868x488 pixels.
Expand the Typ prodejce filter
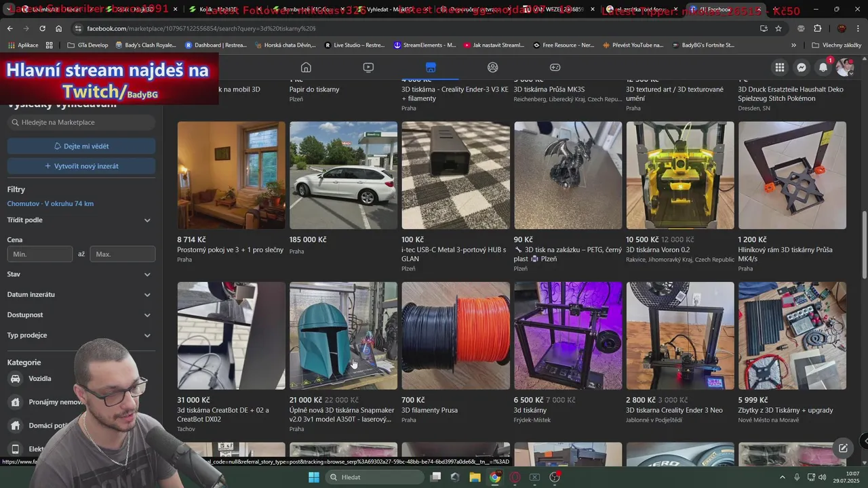click(x=80, y=335)
